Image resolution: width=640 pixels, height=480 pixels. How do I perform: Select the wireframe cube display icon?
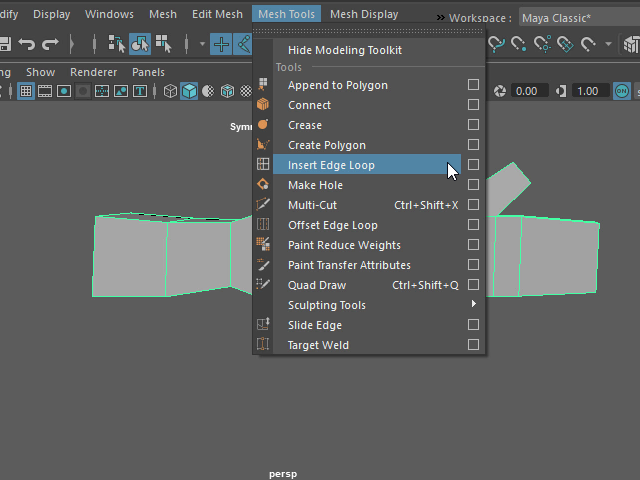(170, 91)
